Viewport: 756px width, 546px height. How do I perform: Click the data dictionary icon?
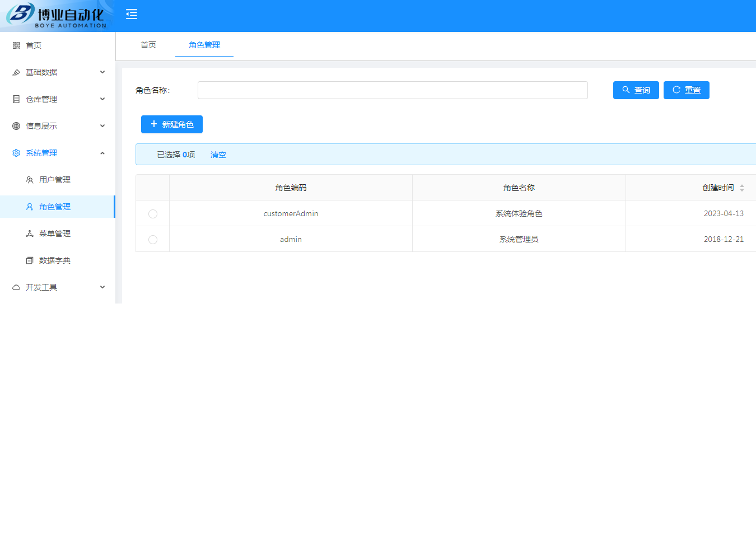30,260
